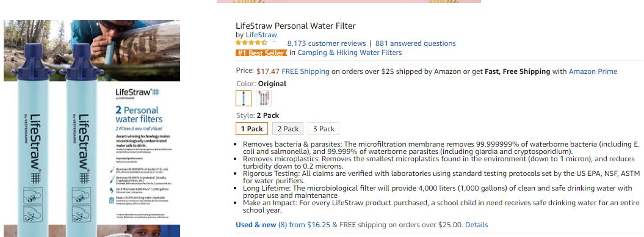Open shipping Details link
644x237 pixels.
tap(476, 225)
